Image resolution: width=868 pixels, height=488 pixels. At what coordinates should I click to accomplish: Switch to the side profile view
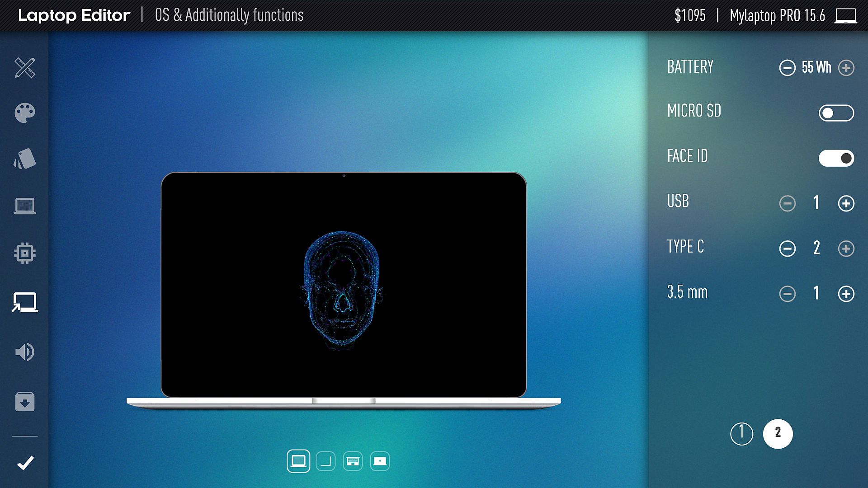point(325,461)
